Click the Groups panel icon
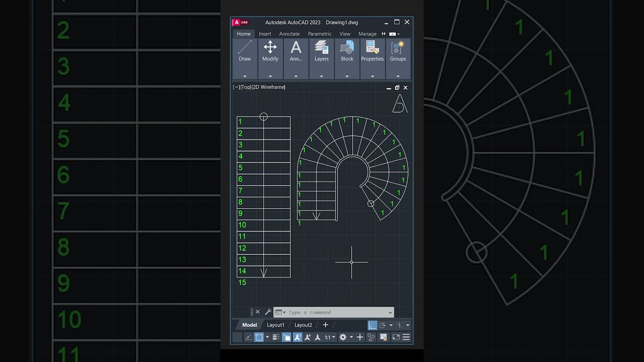Screen dimensions: 644x362 tap(397, 52)
